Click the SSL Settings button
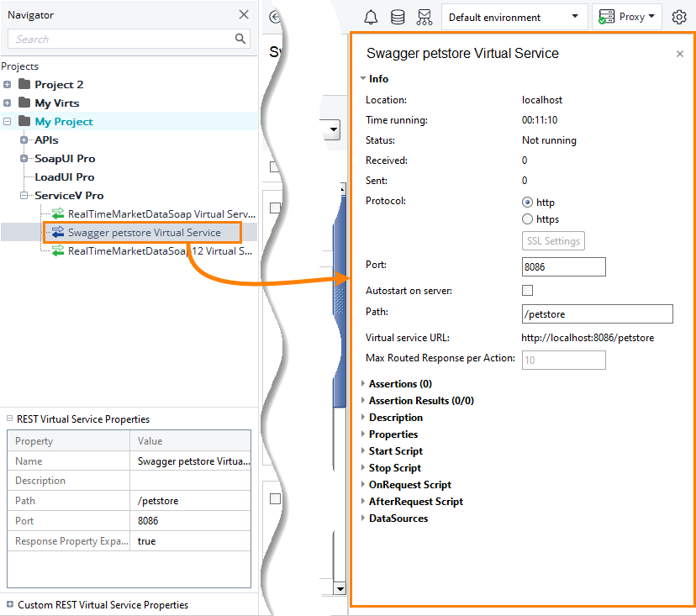This screenshot has height=616, width=696. click(x=553, y=241)
